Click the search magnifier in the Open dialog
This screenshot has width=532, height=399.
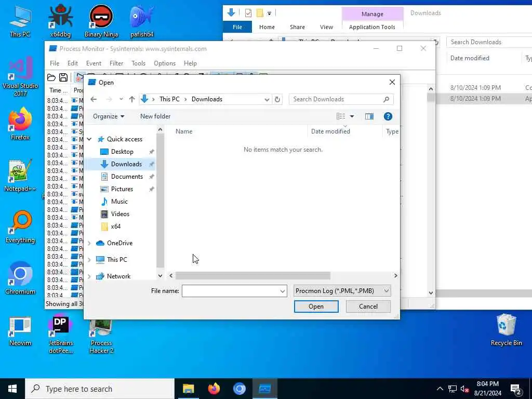pos(386,99)
